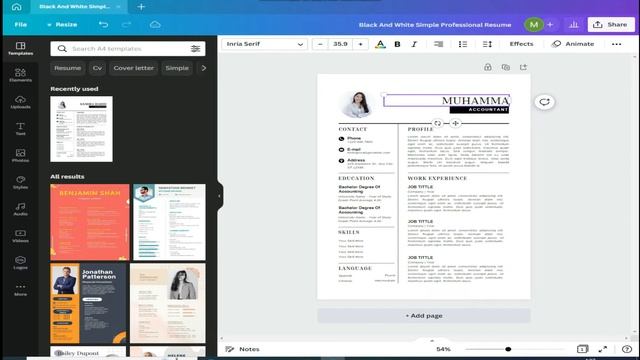Open the Logos side panel
The width and height of the screenshot is (640, 360).
(x=20, y=263)
